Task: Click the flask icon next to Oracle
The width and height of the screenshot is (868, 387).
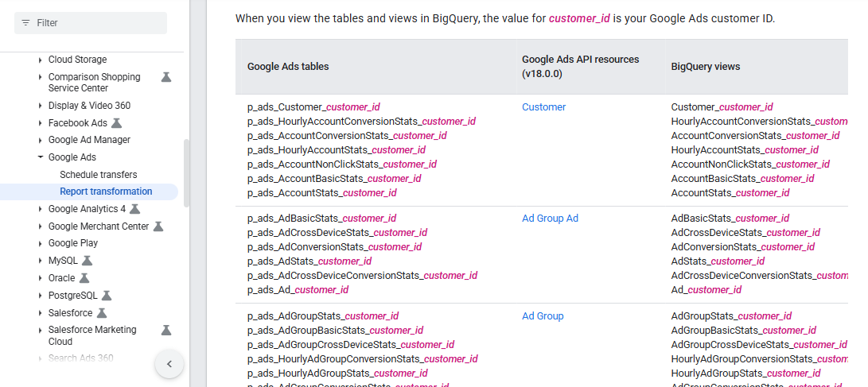Action: 84,278
